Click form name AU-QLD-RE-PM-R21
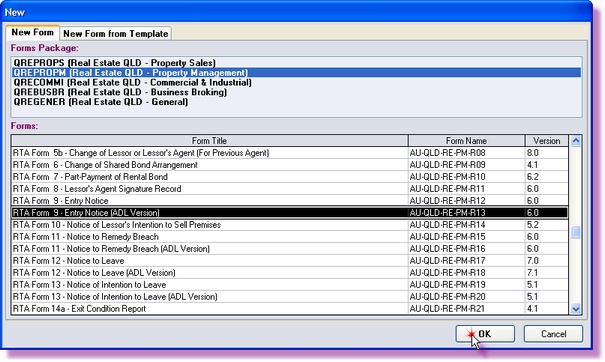Image resolution: width=605 pixels, height=362 pixels. [x=447, y=308]
